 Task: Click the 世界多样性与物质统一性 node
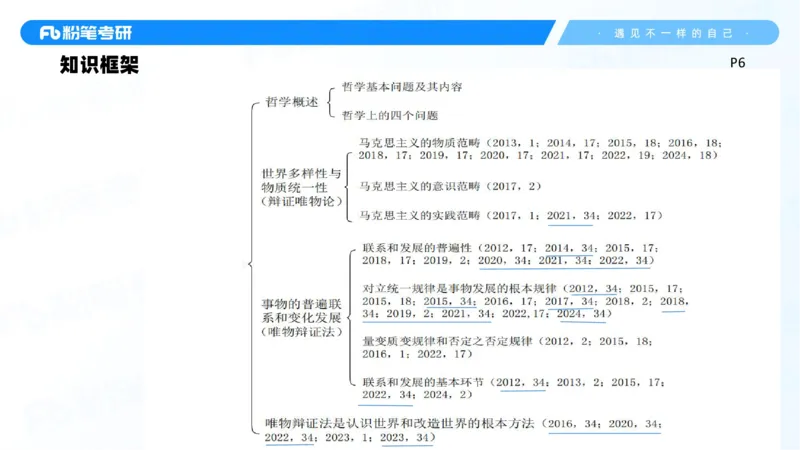302,187
